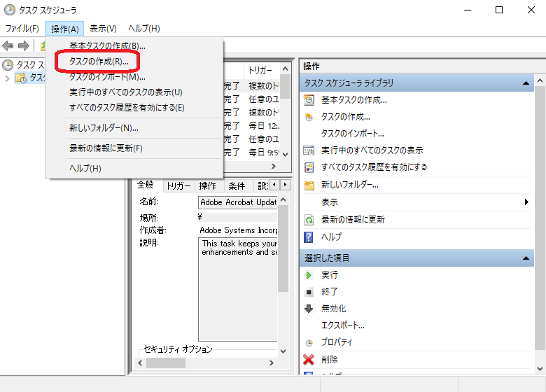Click the blue ヘルプ help icon
Image resolution: width=546 pixels, height=392 pixels.
(x=309, y=237)
